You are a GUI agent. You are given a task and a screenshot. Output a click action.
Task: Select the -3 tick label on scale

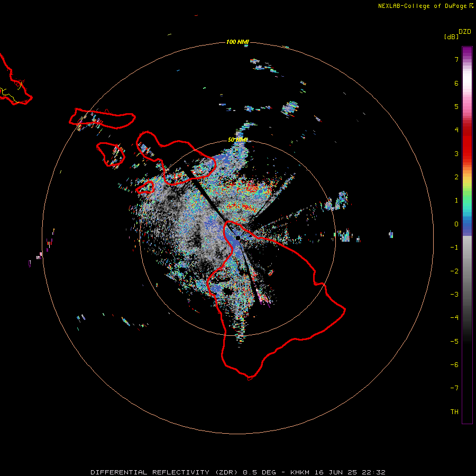pos(454,295)
